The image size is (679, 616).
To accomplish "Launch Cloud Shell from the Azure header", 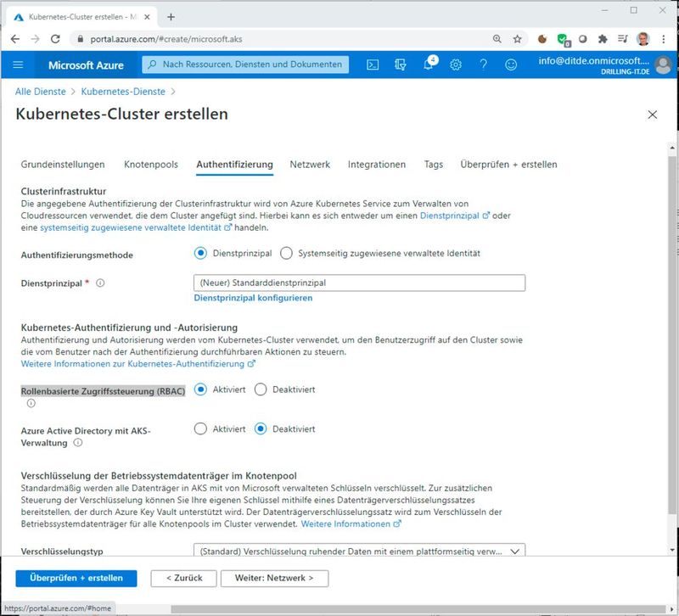I will point(373,65).
